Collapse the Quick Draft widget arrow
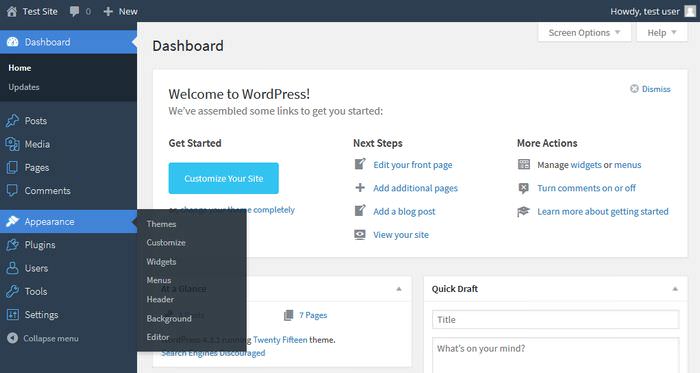The height and width of the screenshot is (373, 700). click(x=675, y=289)
